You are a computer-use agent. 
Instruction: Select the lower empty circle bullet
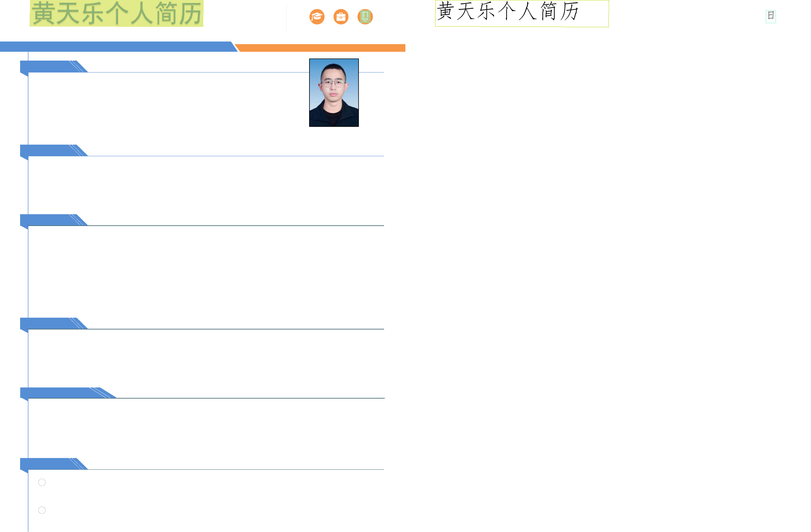coord(42,510)
